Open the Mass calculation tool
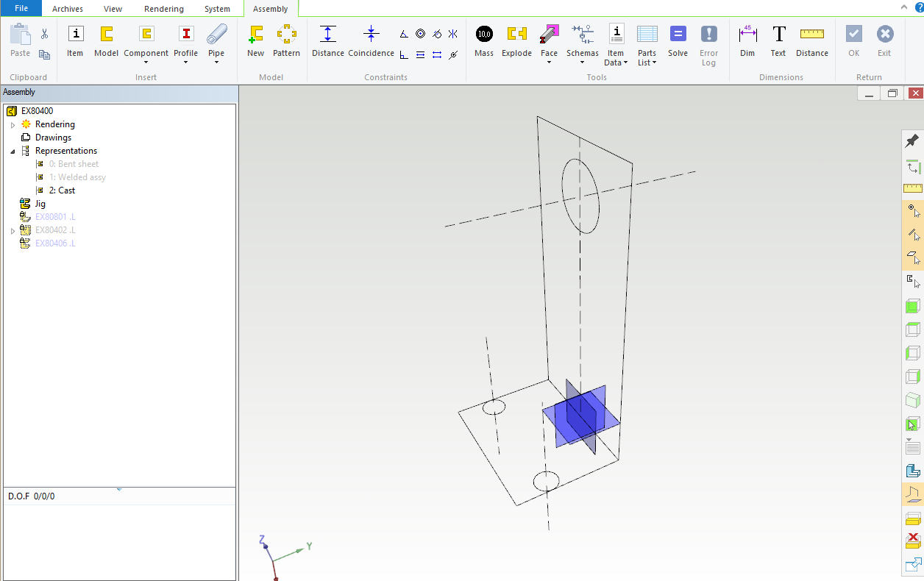This screenshot has width=924, height=581. [484, 35]
